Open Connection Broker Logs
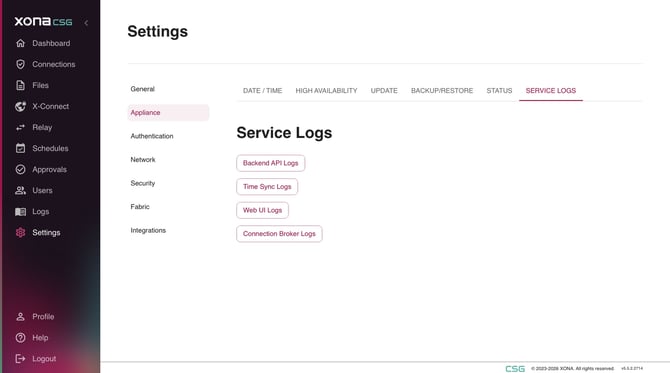The height and width of the screenshot is (373, 670). click(x=279, y=234)
